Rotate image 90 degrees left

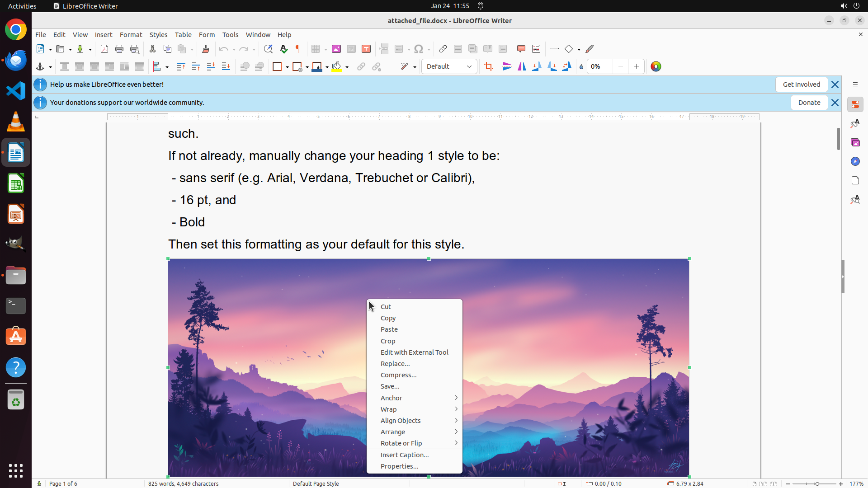pos(537,66)
